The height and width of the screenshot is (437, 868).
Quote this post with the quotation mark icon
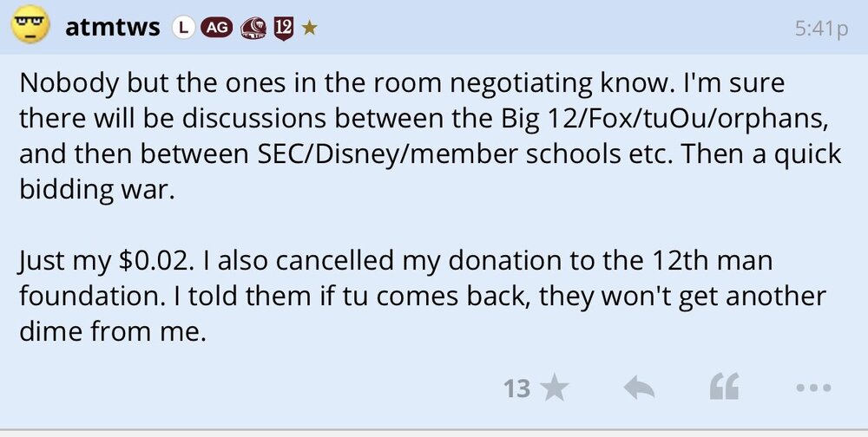point(724,388)
